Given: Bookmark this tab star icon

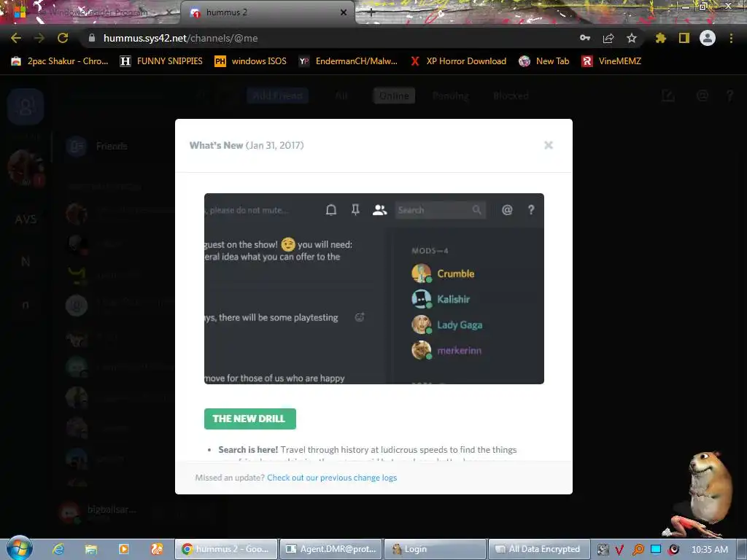Looking at the screenshot, I should pyautogui.click(x=632, y=38).
